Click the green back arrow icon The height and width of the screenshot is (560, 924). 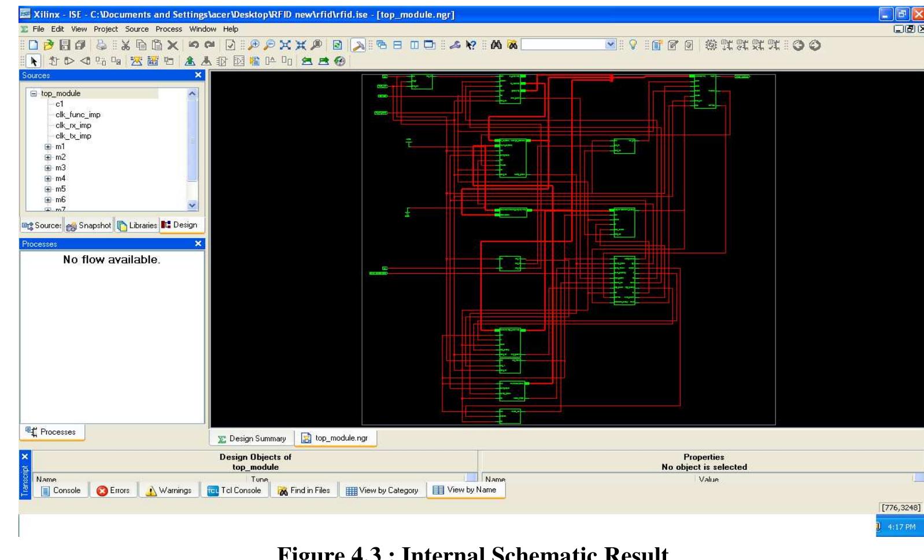pos(307,61)
